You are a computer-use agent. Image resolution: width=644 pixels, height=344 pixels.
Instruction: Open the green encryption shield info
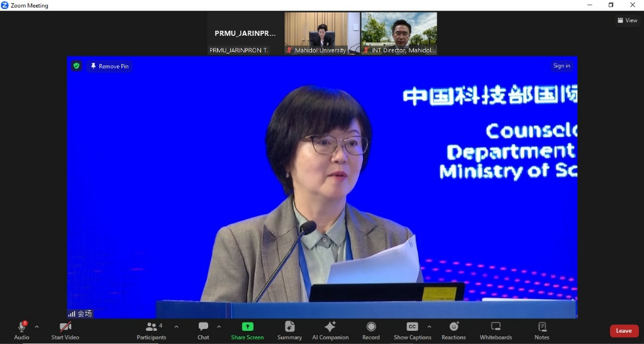coord(76,66)
